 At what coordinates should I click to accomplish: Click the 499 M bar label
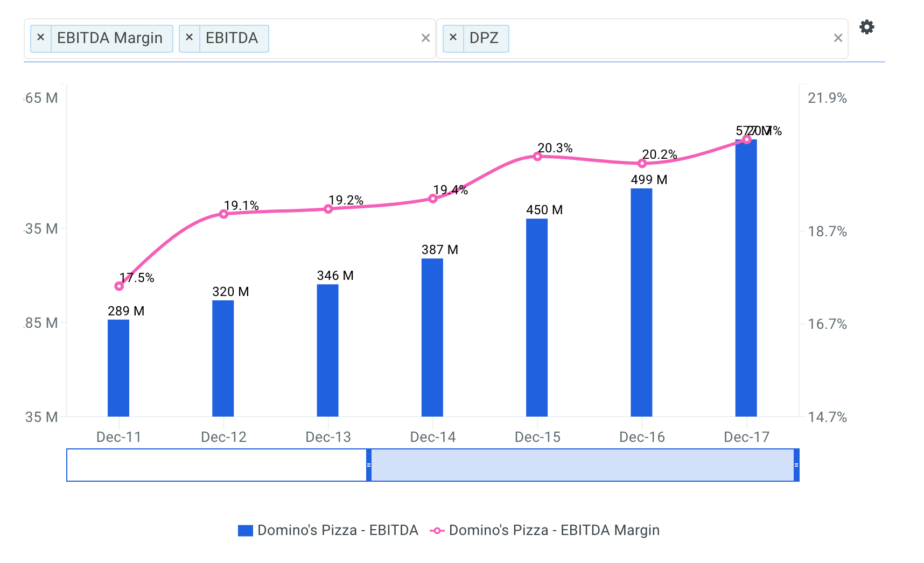[x=649, y=180]
